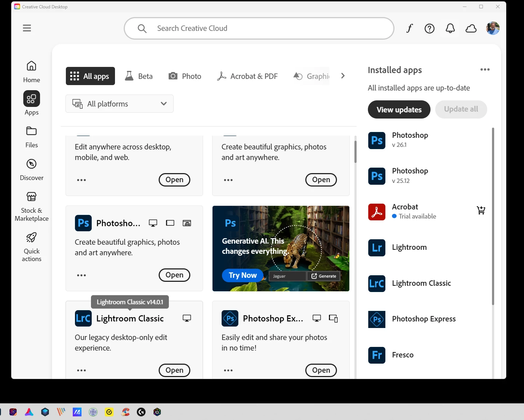The width and height of the screenshot is (524, 420).
Task: Open Files in the sidebar
Action: click(x=32, y=137)
